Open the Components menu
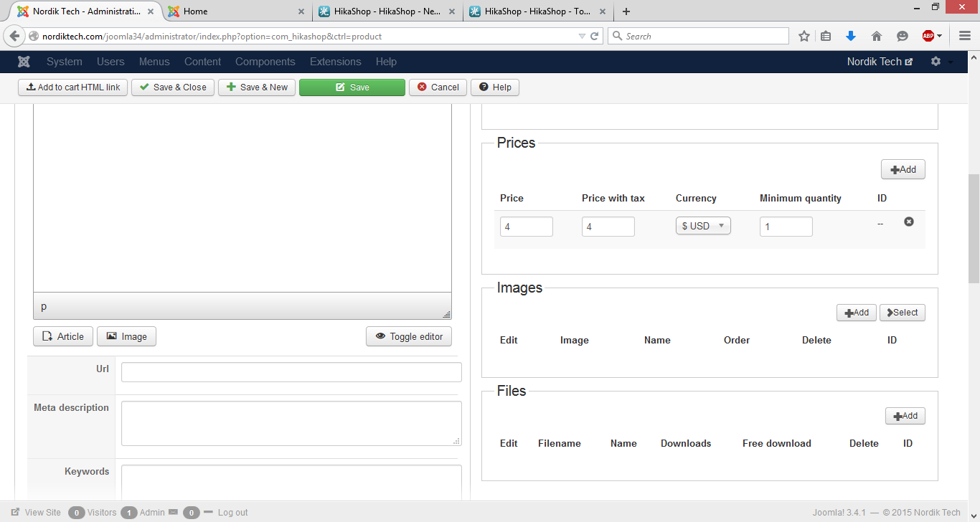 point(265,62)
